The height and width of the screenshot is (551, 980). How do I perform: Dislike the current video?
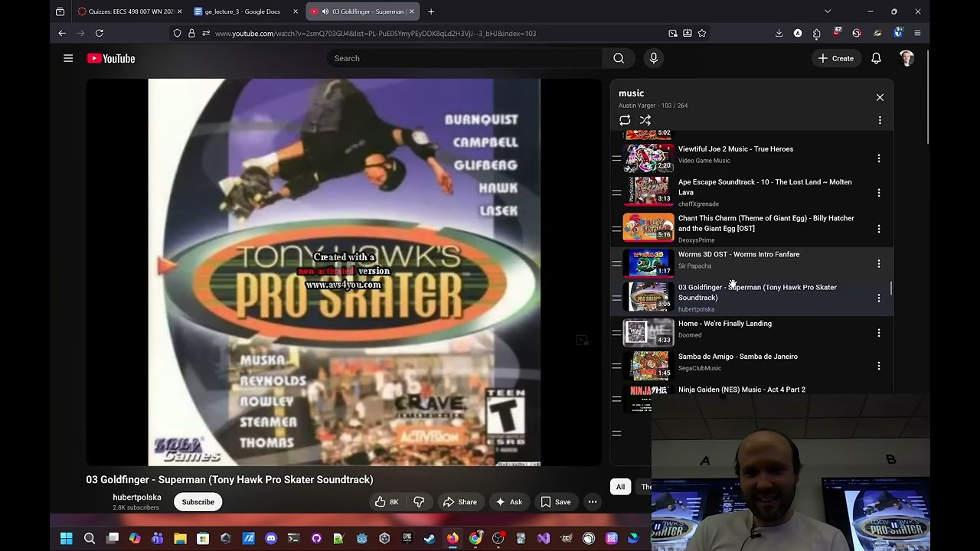[419, 502]
